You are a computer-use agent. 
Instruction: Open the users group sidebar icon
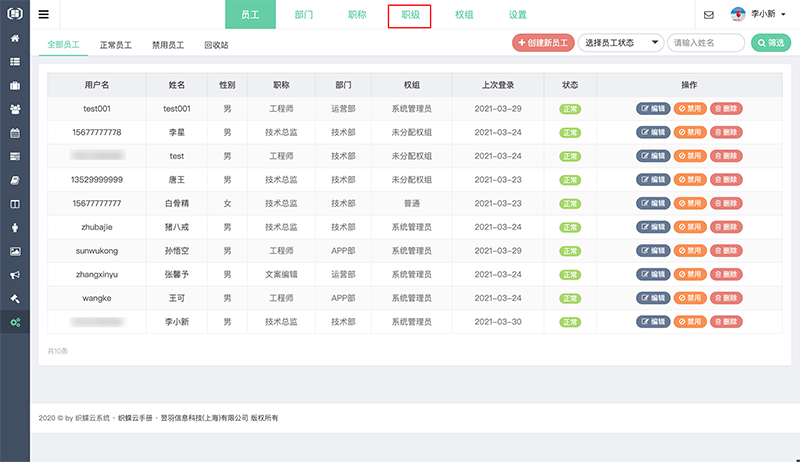coord(15,109)
